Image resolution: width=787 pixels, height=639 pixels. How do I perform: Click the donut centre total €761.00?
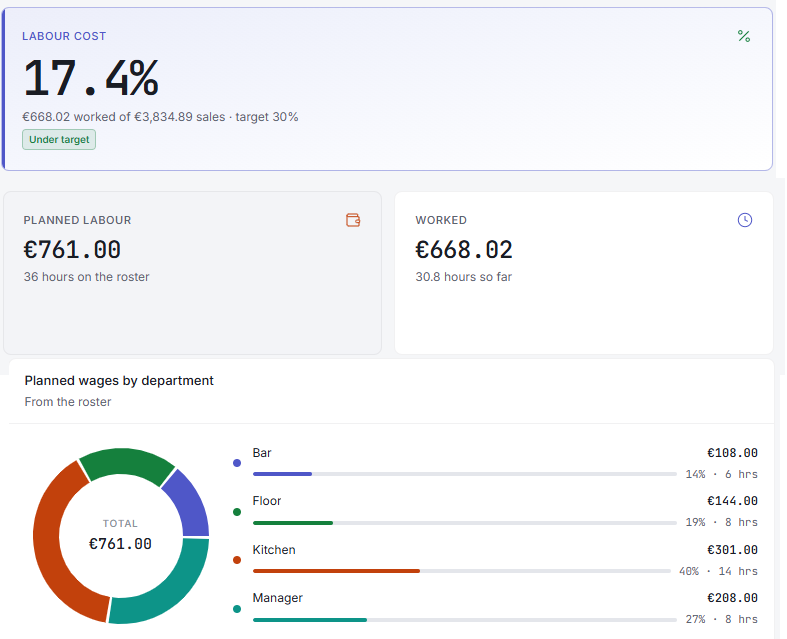click(120, 544)
